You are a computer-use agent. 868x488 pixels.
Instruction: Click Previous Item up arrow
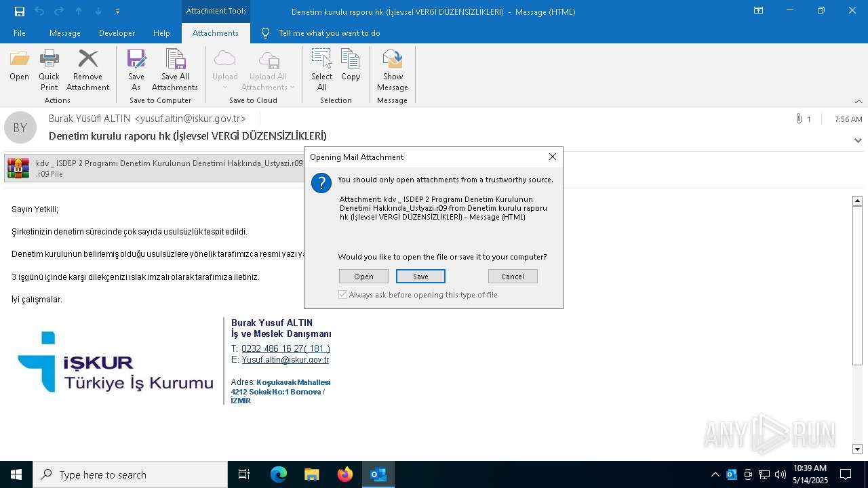79,12
